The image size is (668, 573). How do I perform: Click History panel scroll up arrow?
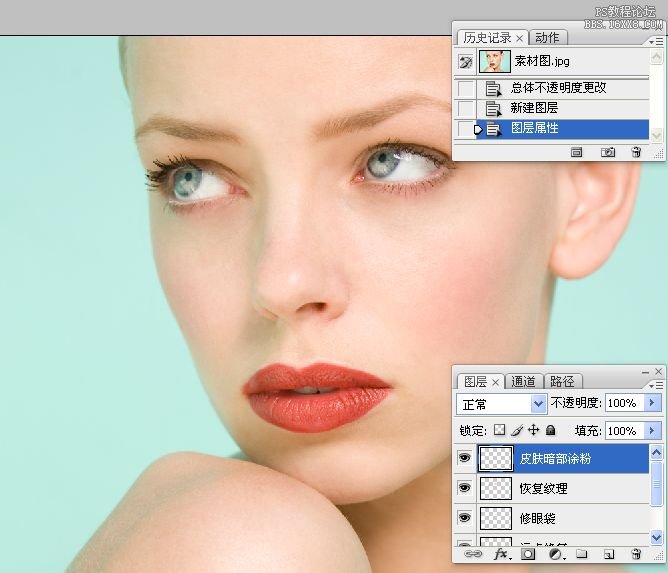656,57
